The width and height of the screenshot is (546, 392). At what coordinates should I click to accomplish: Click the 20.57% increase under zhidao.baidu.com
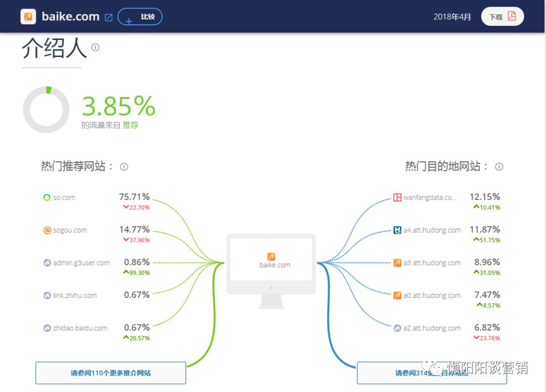[x=136, y=338]
